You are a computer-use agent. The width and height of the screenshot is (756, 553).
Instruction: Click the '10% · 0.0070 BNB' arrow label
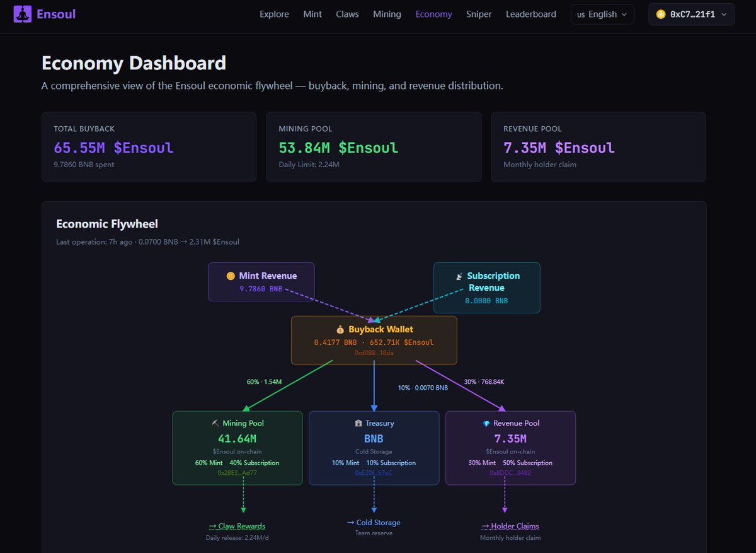tap(423, 388)
